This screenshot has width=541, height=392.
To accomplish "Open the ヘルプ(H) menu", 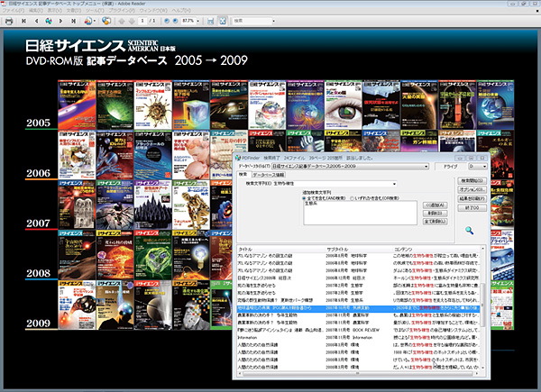I will 181,11.
